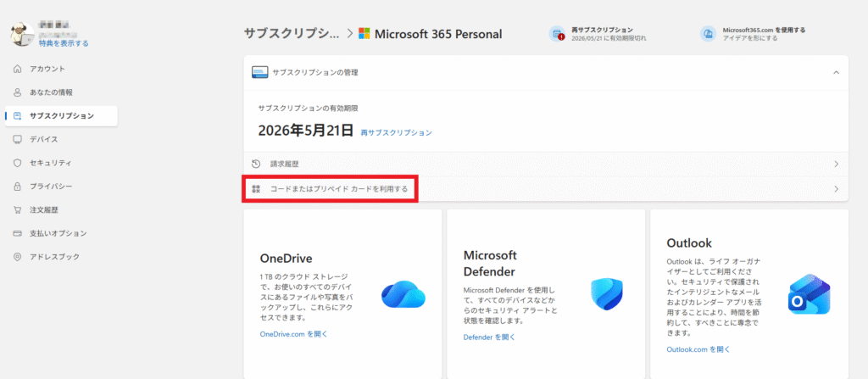The height and width of the screenshot is (379, 868).
Task: Click the QR code icon beside コードまたは
Action: coord(256,189)
